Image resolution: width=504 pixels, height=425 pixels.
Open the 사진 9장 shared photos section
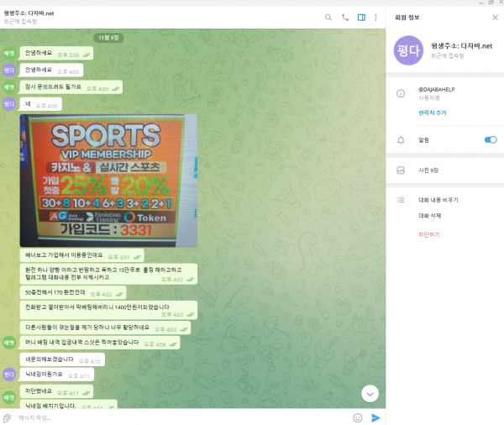point(445,171)
